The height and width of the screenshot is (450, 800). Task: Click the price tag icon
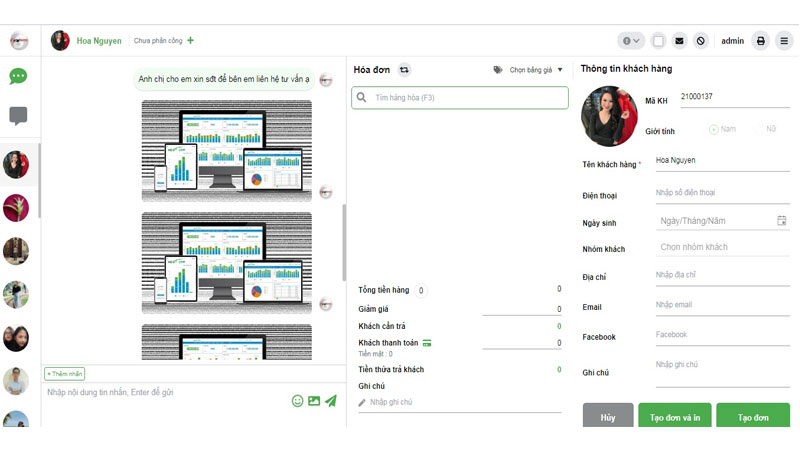click(498, 70)
